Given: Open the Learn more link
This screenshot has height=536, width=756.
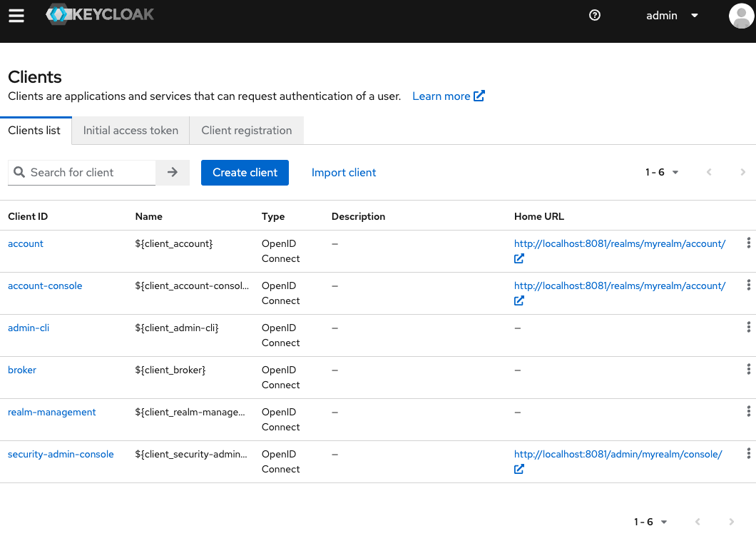Looking at the screenshot, I should (449, 96).
